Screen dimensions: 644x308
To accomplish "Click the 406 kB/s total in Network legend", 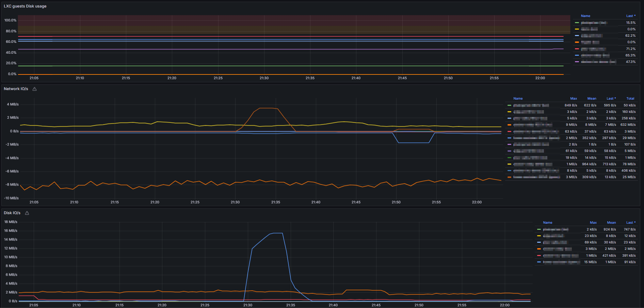I will click(x=628, y=171).
